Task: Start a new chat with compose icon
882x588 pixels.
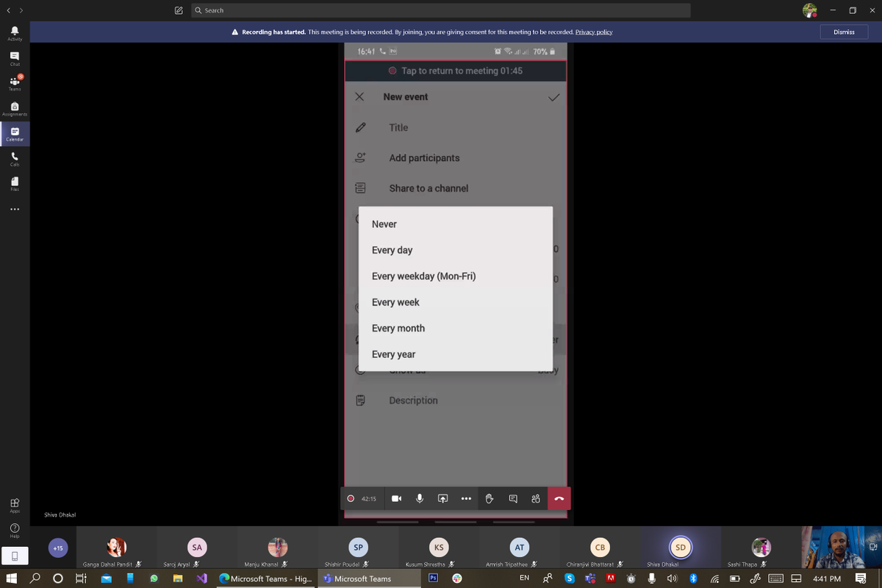Action: click(x=179, y=10)
